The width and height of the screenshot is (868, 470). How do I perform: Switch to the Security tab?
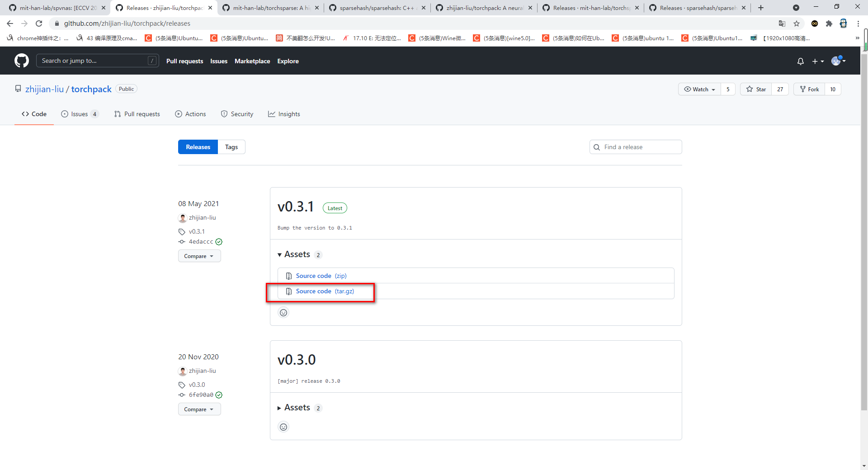[x=237, y=114]
